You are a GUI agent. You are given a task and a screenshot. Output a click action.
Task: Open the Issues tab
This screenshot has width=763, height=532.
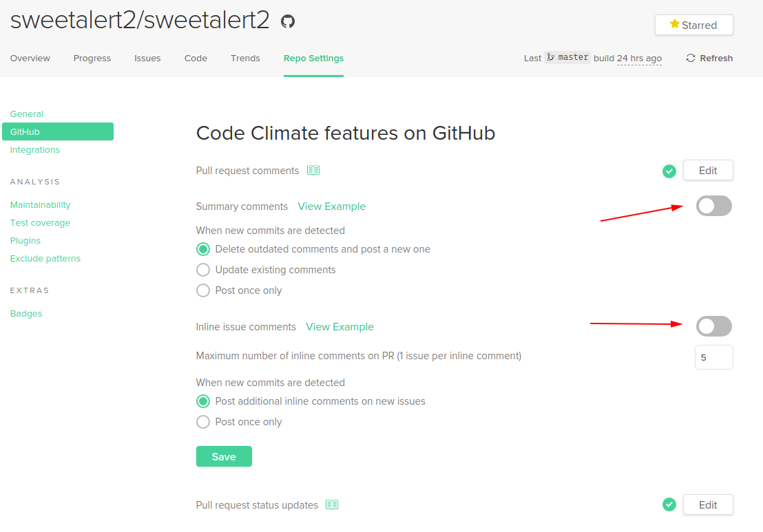coord(147,58)
